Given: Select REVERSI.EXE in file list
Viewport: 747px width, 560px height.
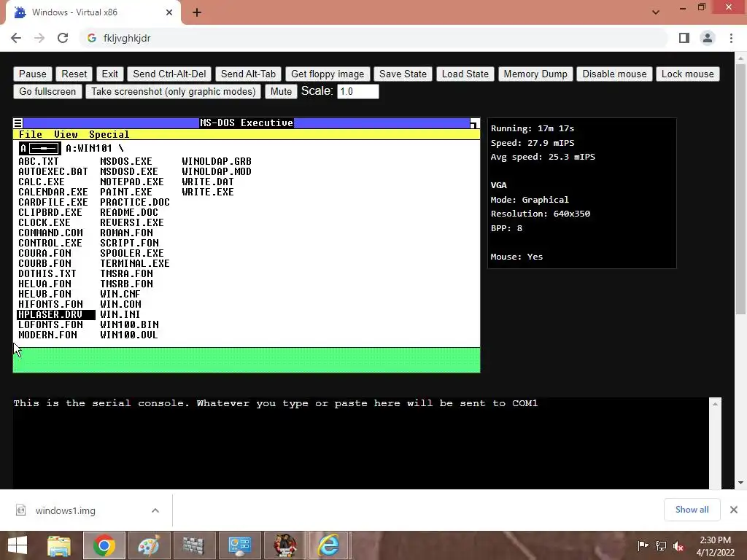Looking at the screenshot, I should [x=132, y=223].
